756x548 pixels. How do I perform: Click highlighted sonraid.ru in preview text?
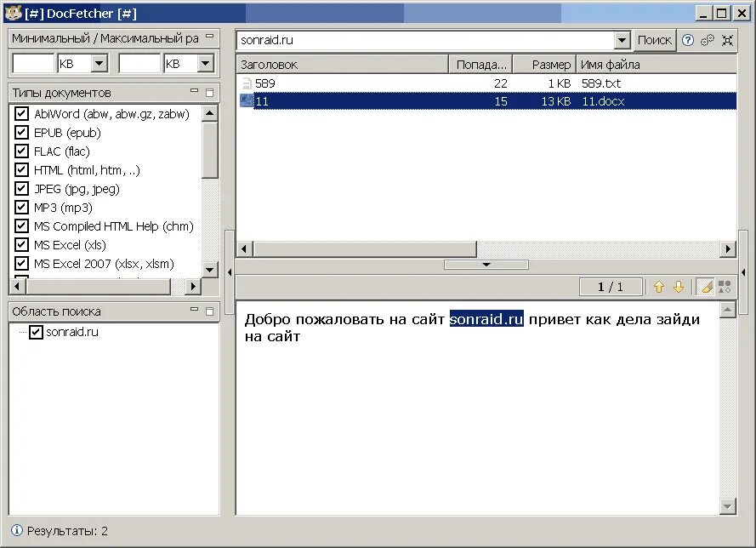486,319
